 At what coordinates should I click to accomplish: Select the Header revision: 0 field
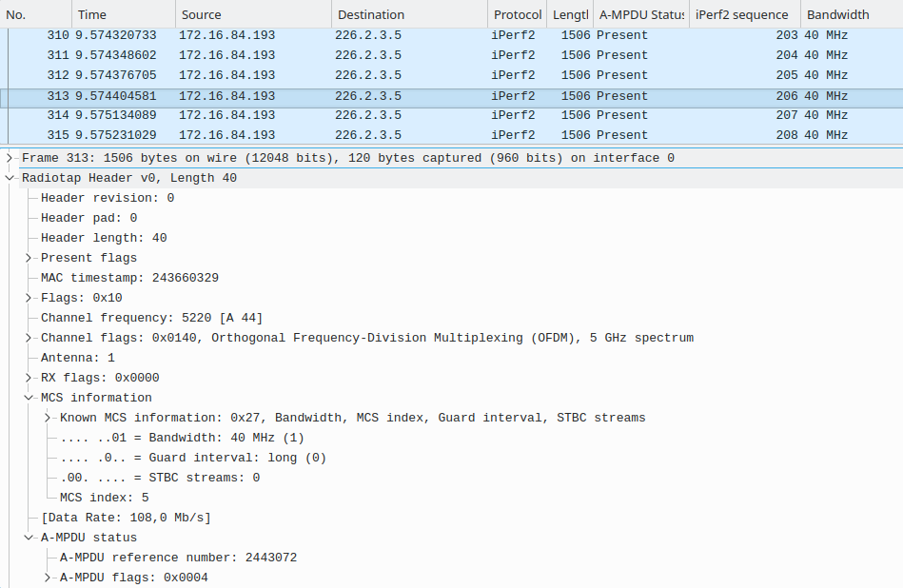(108, 198)
